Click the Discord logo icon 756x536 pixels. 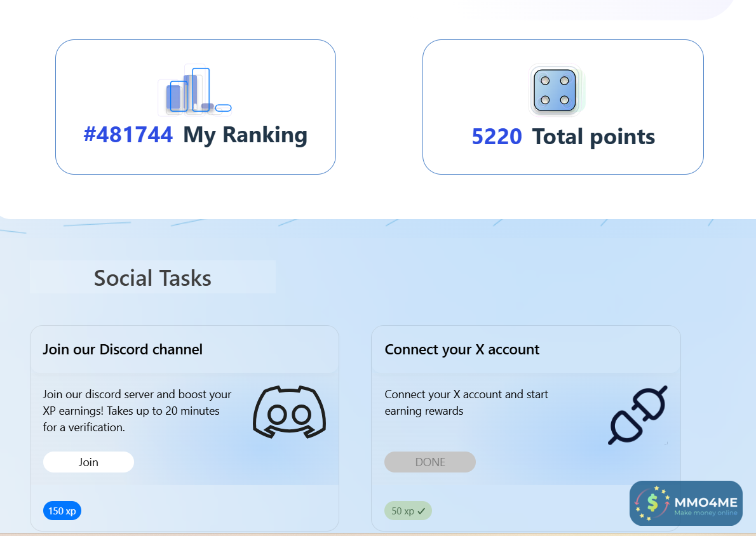(289, 412)
